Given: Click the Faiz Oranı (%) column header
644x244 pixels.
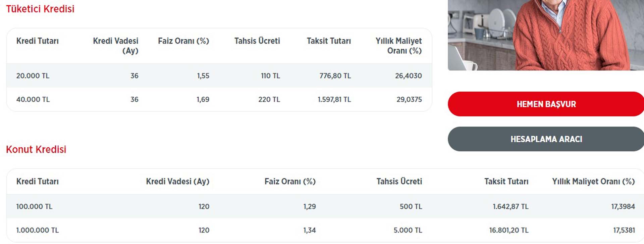Looking at the screenshot, I should click(183, 41).
